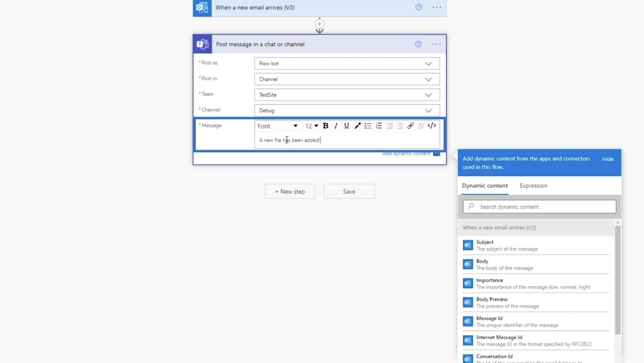
Task: Open the Post as dropdown
Action: (x=347, y=64)
